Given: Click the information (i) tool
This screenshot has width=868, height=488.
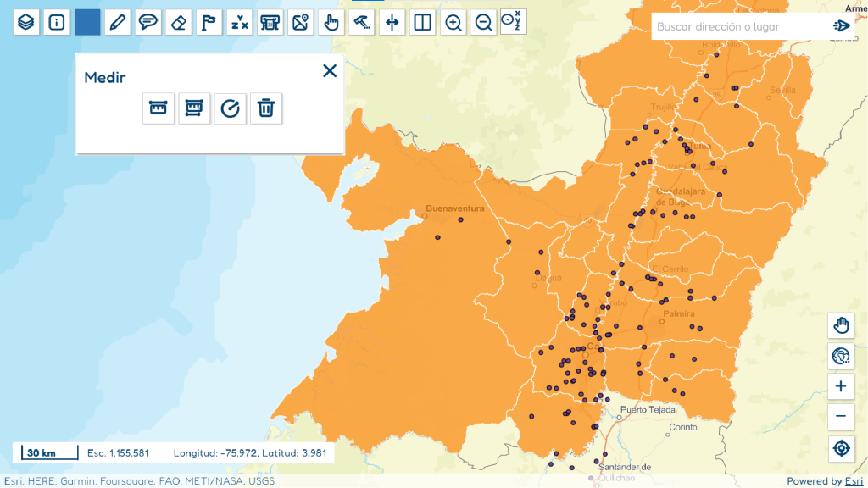Looking at the screenshot, I should tap(57, 23).
